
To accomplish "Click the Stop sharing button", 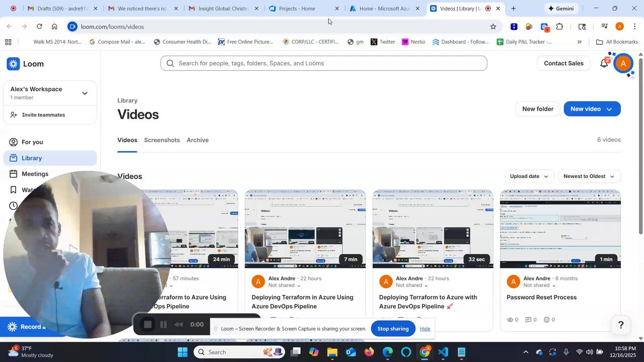I will [393, 329].
